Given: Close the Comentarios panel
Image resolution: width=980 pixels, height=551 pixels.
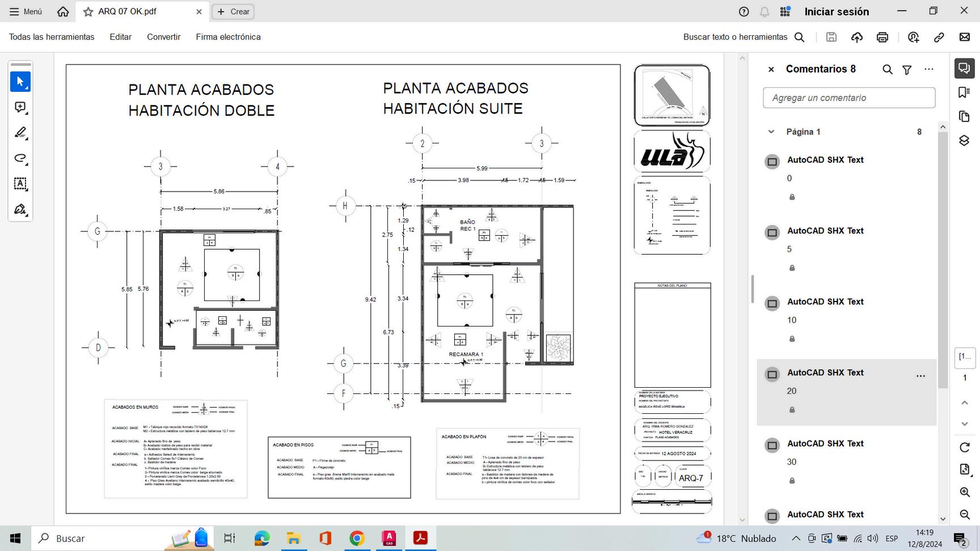Looking at the screenshot, I should 771,69.
